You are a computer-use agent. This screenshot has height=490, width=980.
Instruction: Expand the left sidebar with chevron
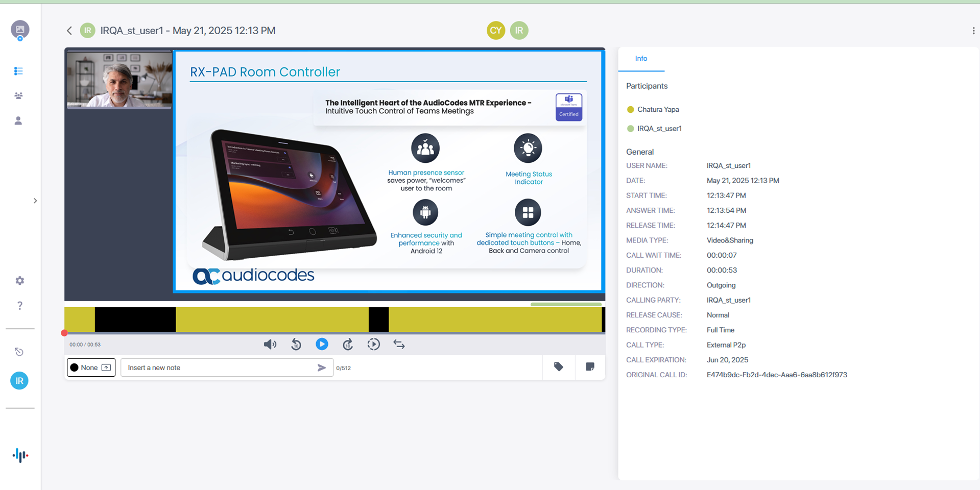click(35, 201)
